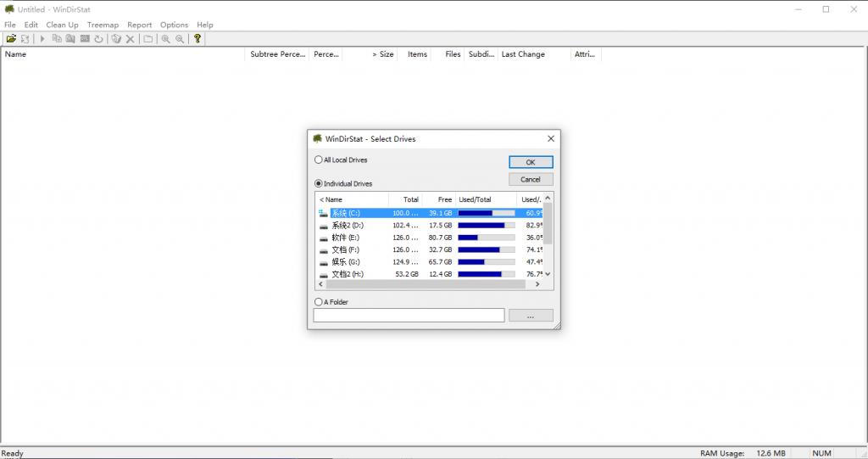Open the Options menu
Image resolution: width=868 pixels, height=459 pixels.
[174, 25]
